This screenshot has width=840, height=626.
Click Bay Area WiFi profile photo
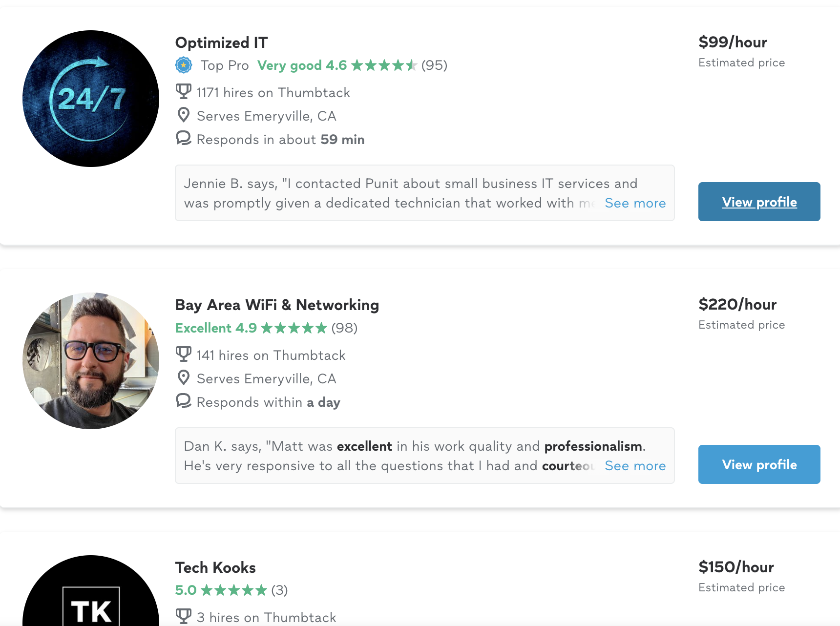pyautogui.click(x=91, y=361)
